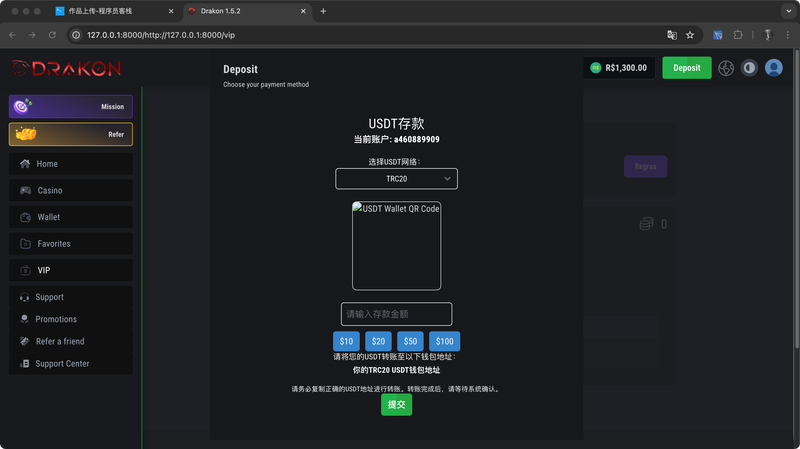The height and width of the screenshot is (449, 800).
Task: Open the Mission banner
Action: [71, 107]
